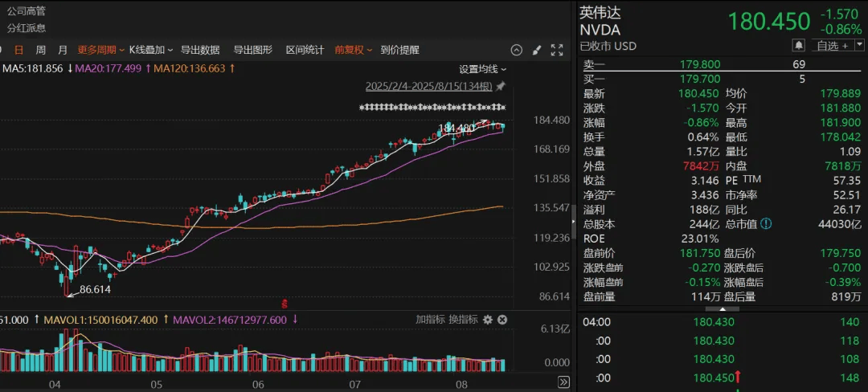Image resolution: width=868 pixels, height=392 pixels.
Task: Open volume indicator settings gear
Action: [x=487, y=320]
